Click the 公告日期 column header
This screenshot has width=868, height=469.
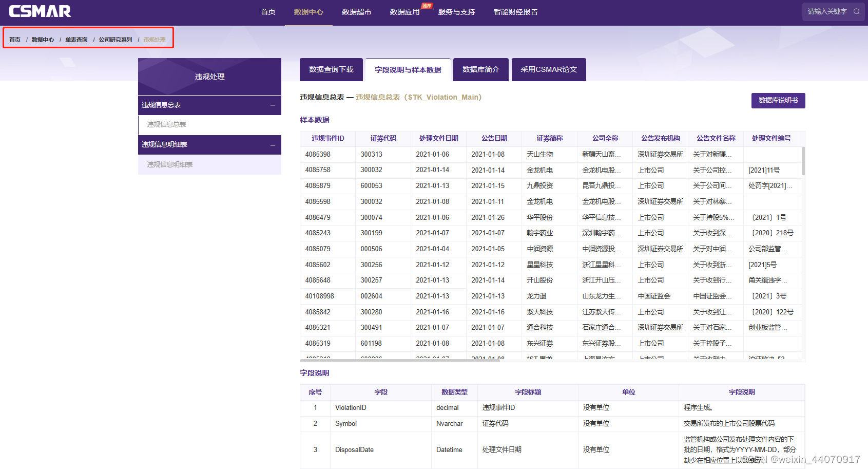tap(494, 139)
